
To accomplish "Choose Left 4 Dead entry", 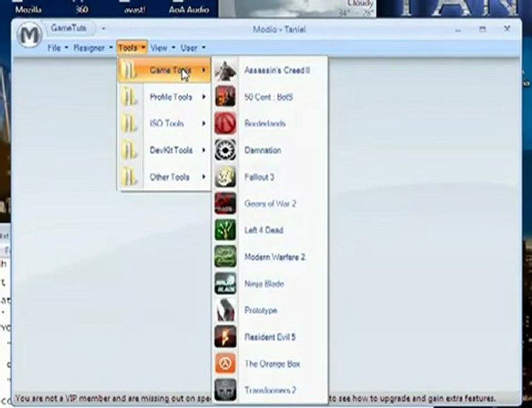I will (x=270, y=230).
